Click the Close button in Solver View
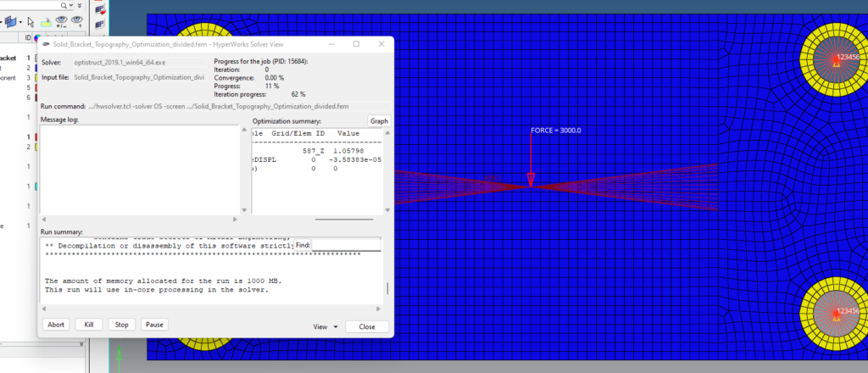Viewport: 868px width, 373px height. point(367,326)
